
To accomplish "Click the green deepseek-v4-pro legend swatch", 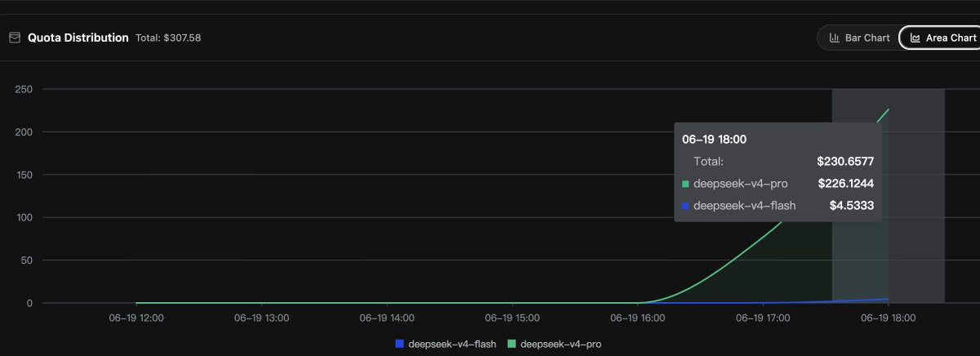I will coord(512,344).
